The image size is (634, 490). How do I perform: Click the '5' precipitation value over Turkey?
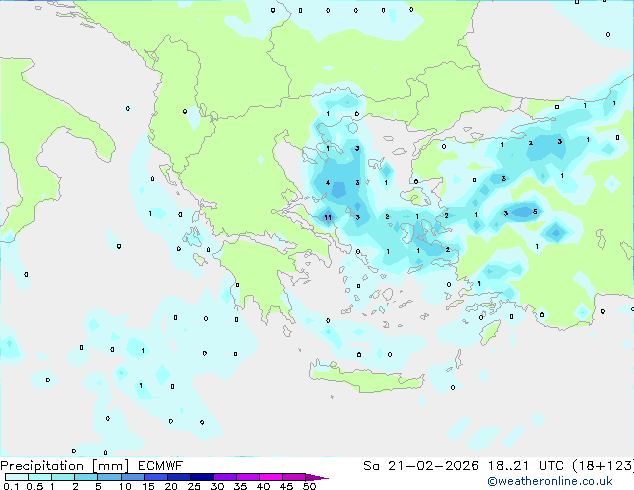click(535, 212)
